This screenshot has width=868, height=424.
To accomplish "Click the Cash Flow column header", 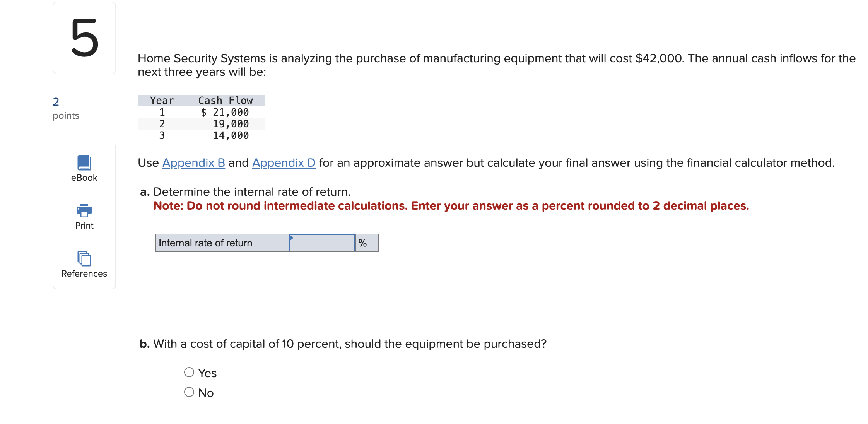I will click(226, 101).
